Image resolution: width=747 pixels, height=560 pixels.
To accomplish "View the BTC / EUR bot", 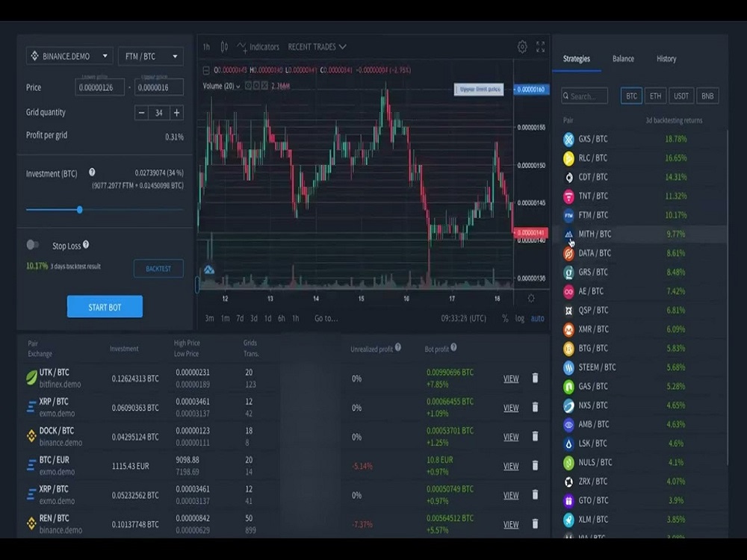I will coord(511,466).
